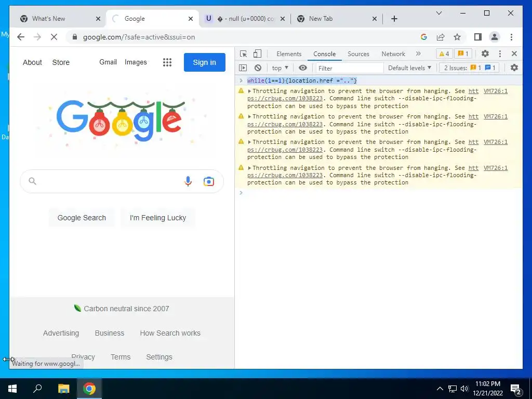Switch to the Elements tab
This screenshot has width=532, height=399.
(289, 54)
